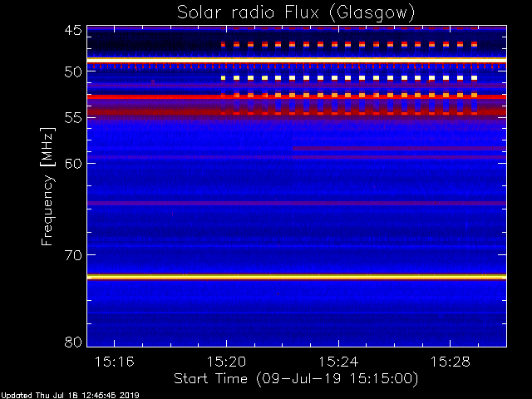Click the 'Start Time (09-Jul-19 15:15:00)' label

[296, 379]
